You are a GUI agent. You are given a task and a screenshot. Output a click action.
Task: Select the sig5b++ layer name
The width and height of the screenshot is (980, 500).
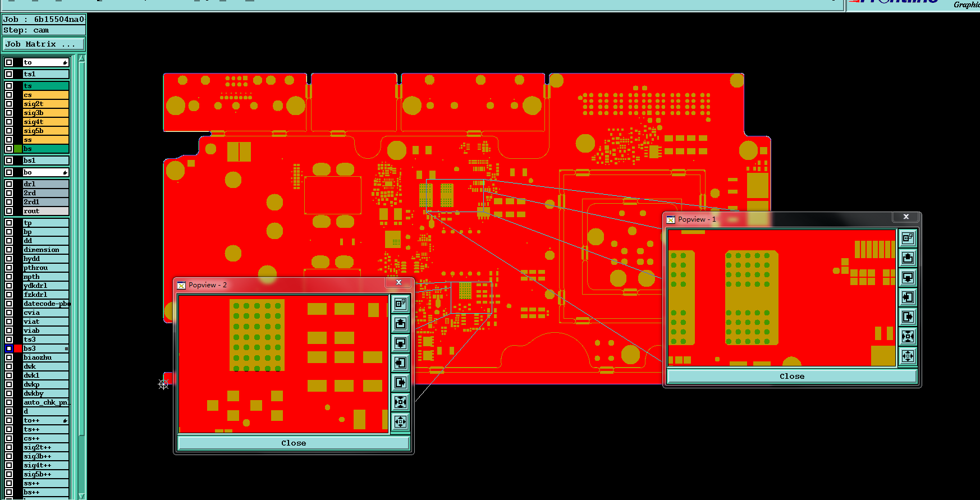45,474
